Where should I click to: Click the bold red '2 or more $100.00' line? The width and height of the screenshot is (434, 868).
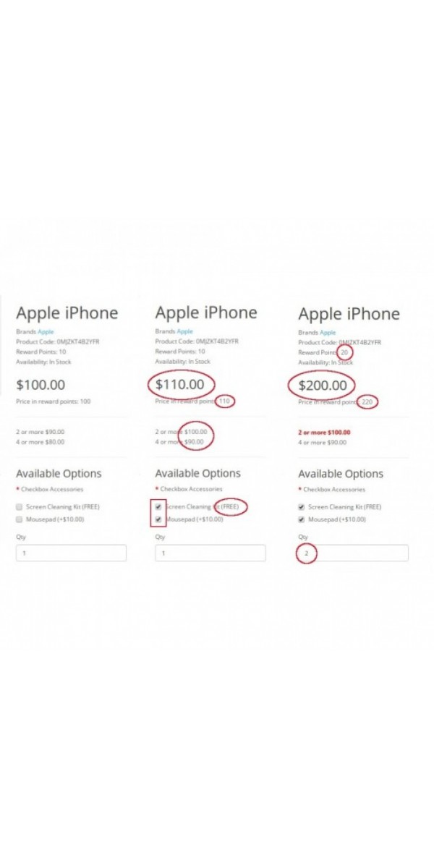click(324, 432)
